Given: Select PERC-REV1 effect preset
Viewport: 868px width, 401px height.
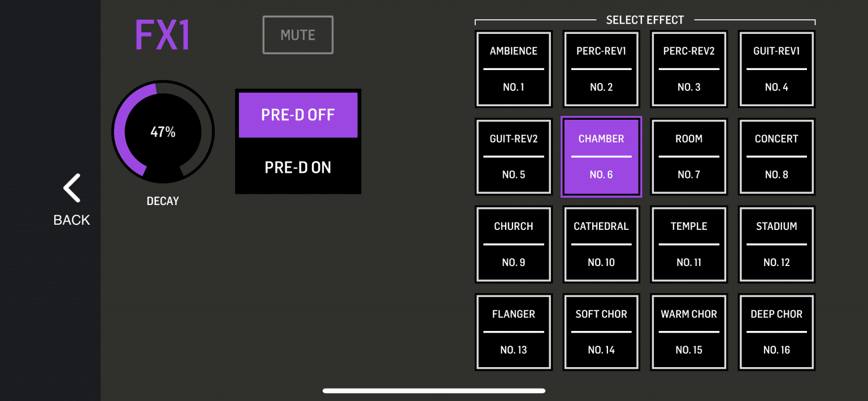Looking at the screenshot, I should coord(601,69).
